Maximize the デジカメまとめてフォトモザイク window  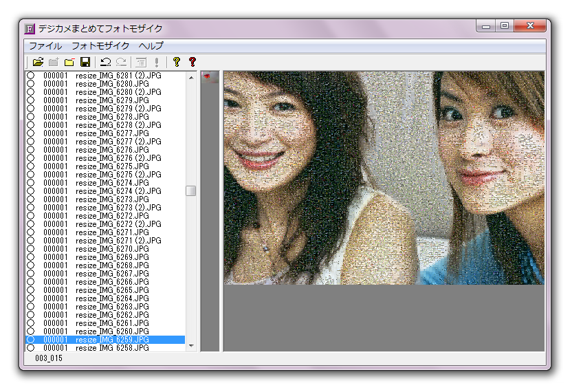(505, 26)
